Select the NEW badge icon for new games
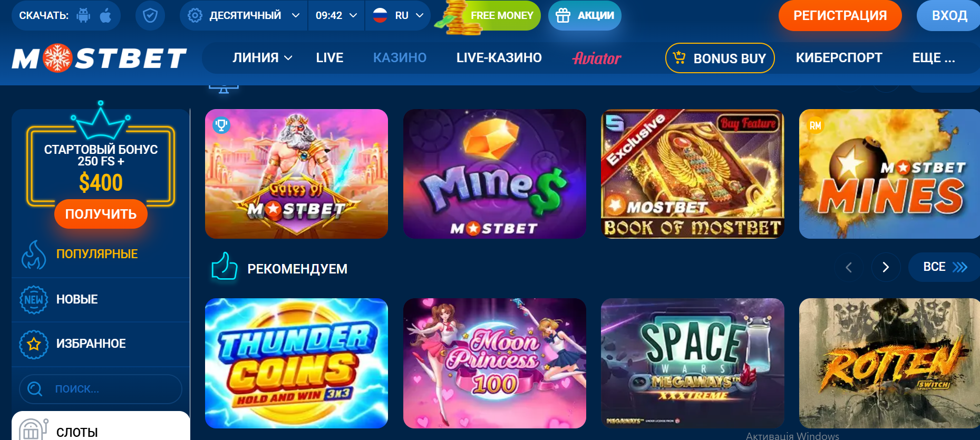The height and width of the screenshot is (440, 980). (x=34, y=299)
